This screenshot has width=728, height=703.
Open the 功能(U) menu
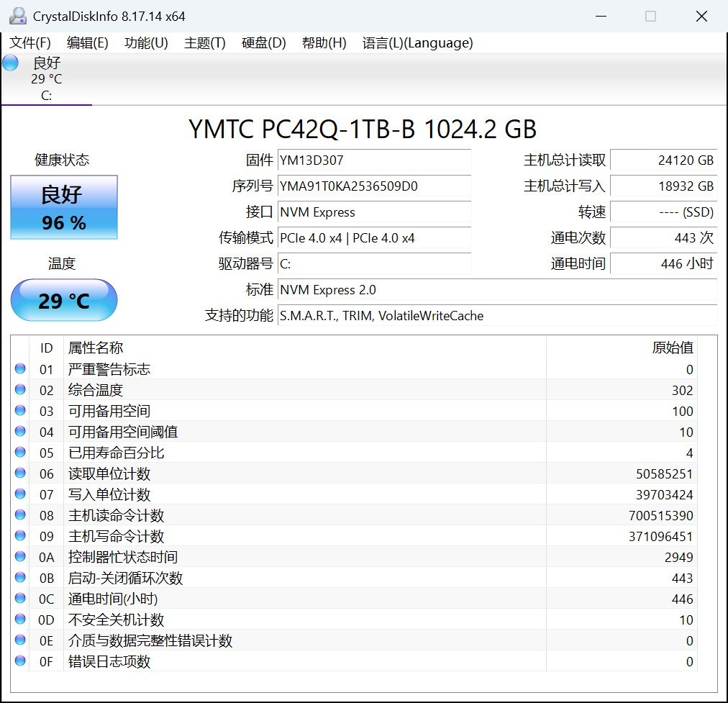(146, 43)
